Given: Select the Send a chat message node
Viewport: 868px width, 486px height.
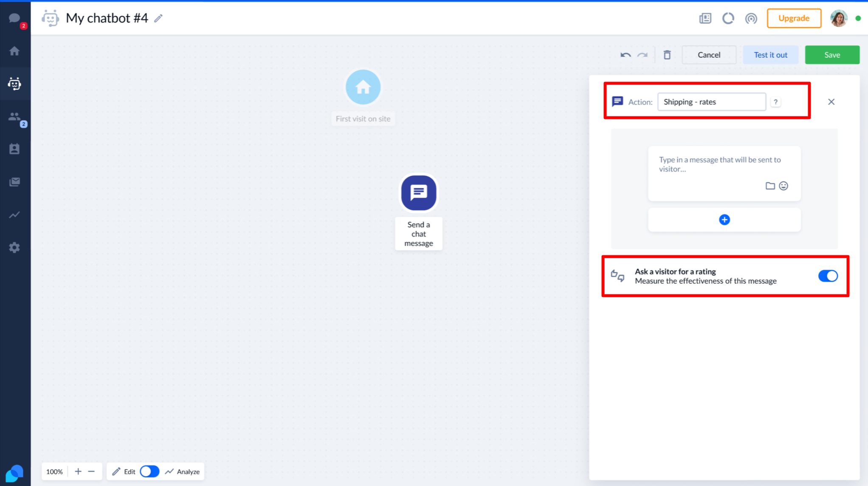Looking at the screenshot, I should click(419, 193).
